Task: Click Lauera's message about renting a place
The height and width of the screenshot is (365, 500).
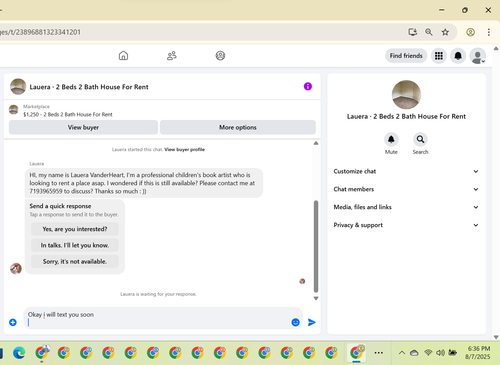Action: pyautogui.click(x=144, y=183)
